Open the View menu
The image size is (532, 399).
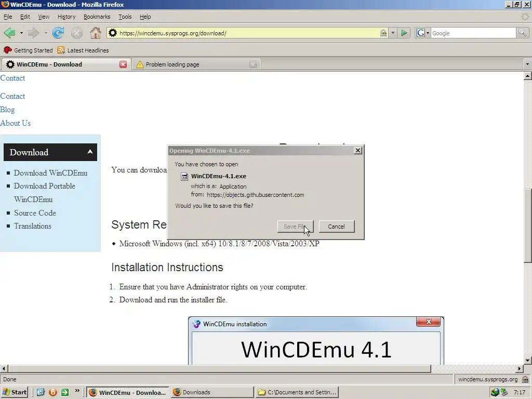point(44,17)
